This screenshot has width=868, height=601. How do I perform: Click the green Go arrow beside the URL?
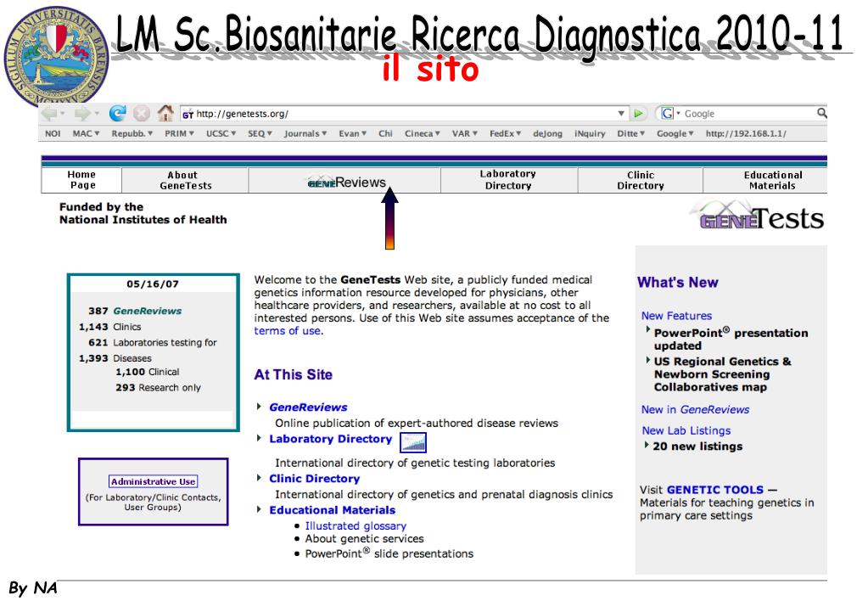638,114
